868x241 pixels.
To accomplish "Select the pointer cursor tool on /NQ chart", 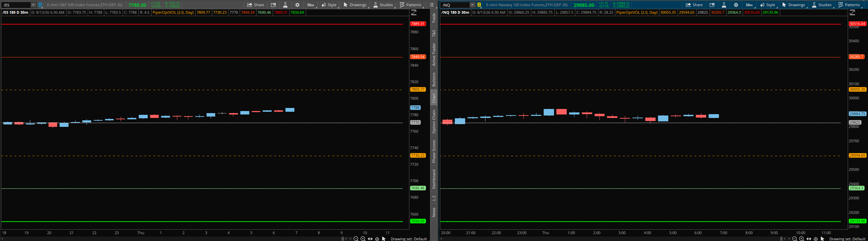I will 823,239.
